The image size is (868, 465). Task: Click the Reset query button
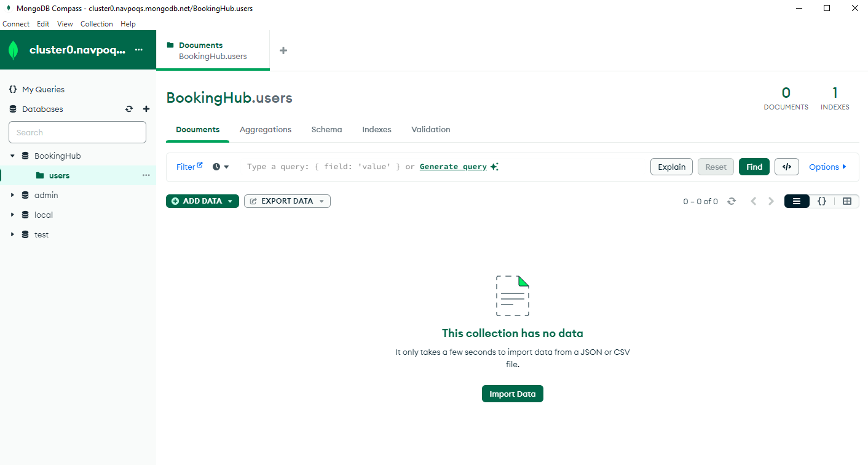pos(716,167)
